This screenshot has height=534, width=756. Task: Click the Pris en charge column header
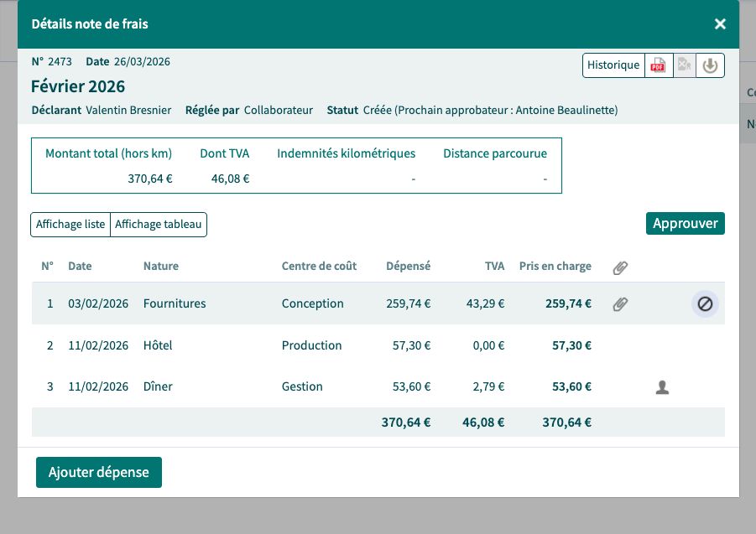pos(555,266)
